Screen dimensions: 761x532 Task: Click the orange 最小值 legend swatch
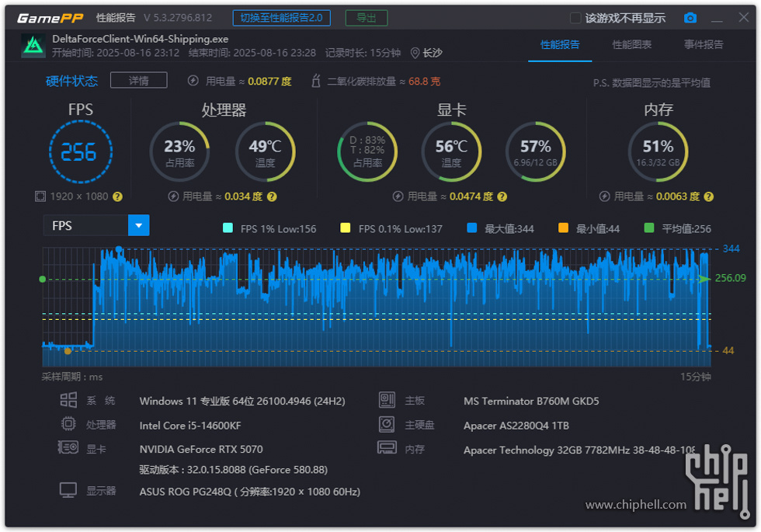[x=564, y=228]
